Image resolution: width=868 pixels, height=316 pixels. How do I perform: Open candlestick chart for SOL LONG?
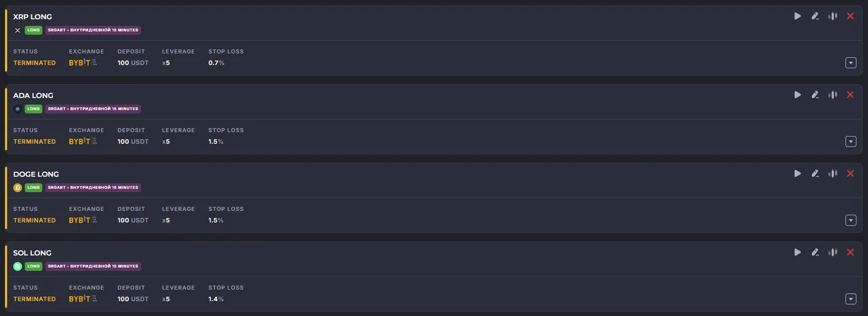tap(833, 252)
